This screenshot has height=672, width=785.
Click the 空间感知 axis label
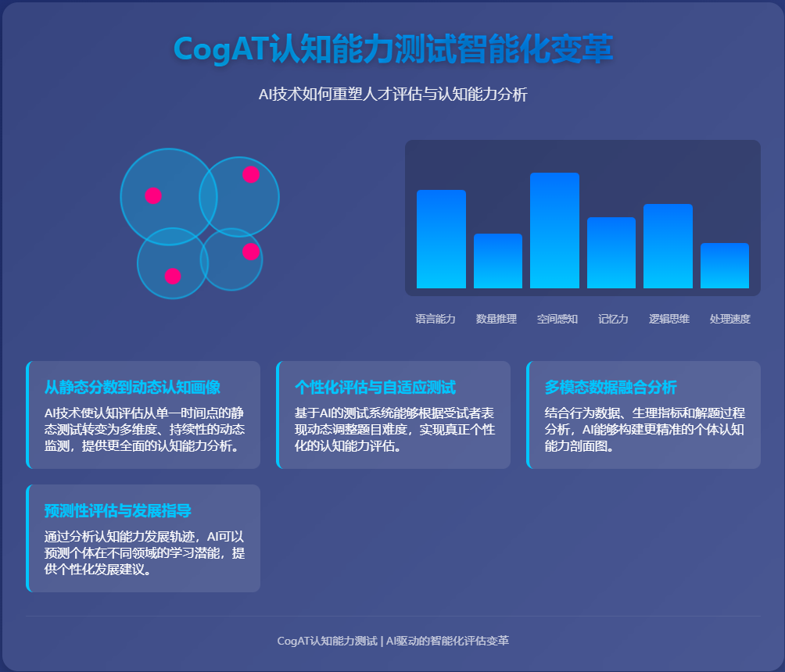(x=557, y=319)
